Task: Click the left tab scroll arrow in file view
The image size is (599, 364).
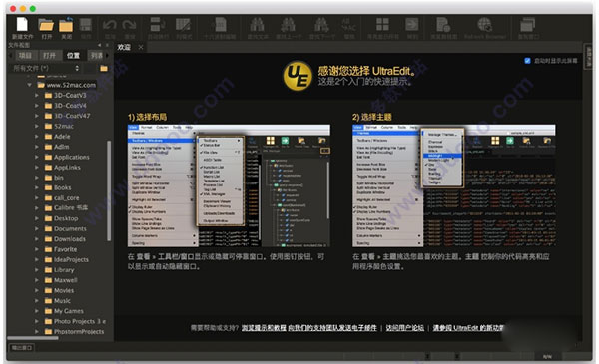Action: pos(11,56)
